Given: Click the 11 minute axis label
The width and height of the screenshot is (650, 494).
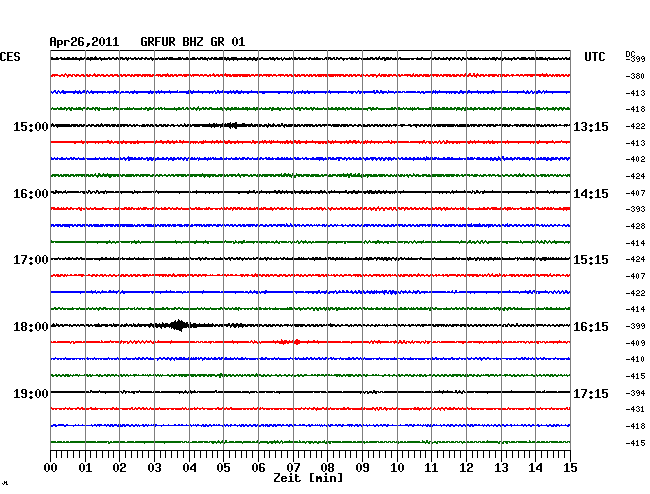Looking at the screenshot, I should [x=431, y=468].
